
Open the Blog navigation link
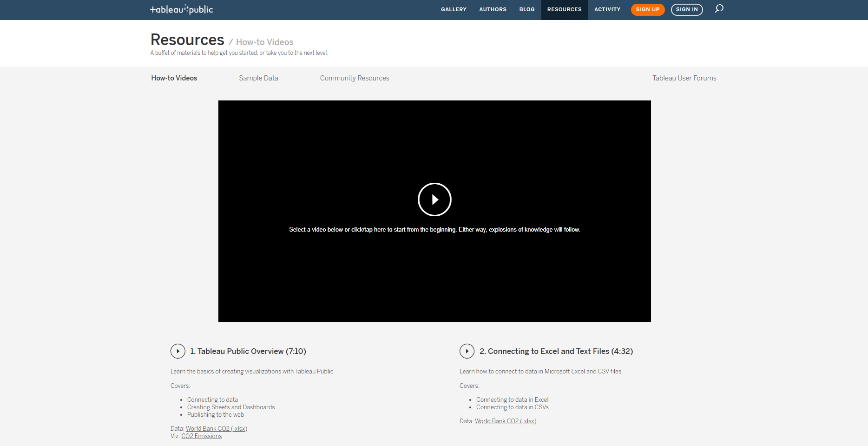click(x=527, y=9)
